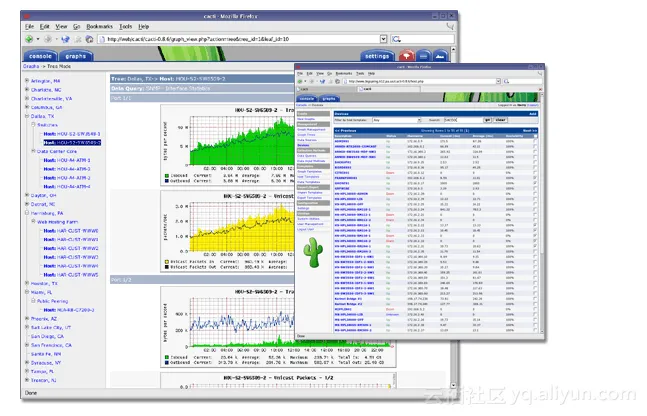
Task: Expand the Charlotte, NC tree node
Action: (x=27, y=89)
